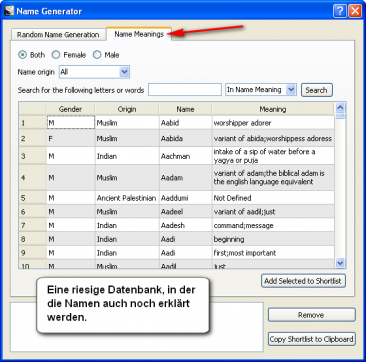Image resolution: width=366 pixels, height=362 pixels.
Task: Select the Female radio button
Action: (56, 55)
